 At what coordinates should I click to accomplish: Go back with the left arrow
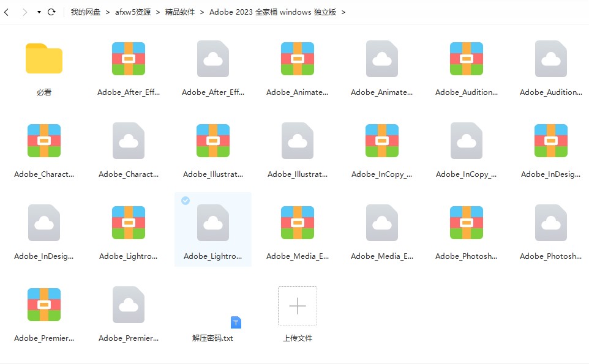coord(6,12)
